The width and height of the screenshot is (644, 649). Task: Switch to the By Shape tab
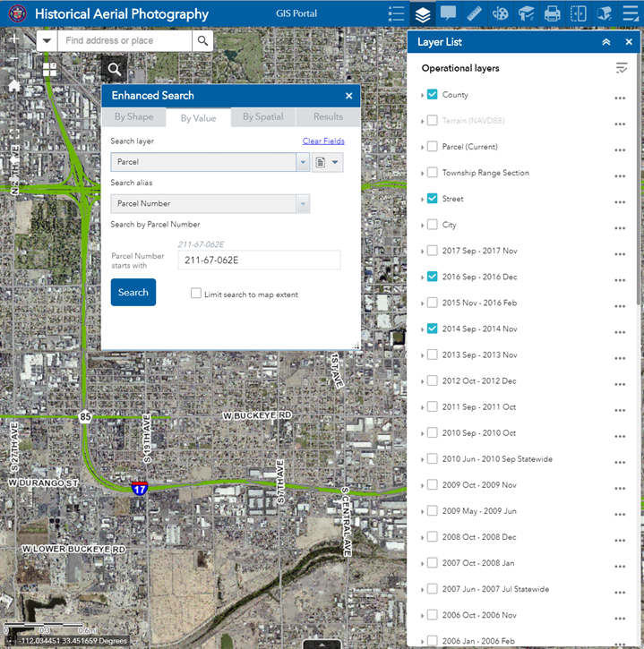133,117
